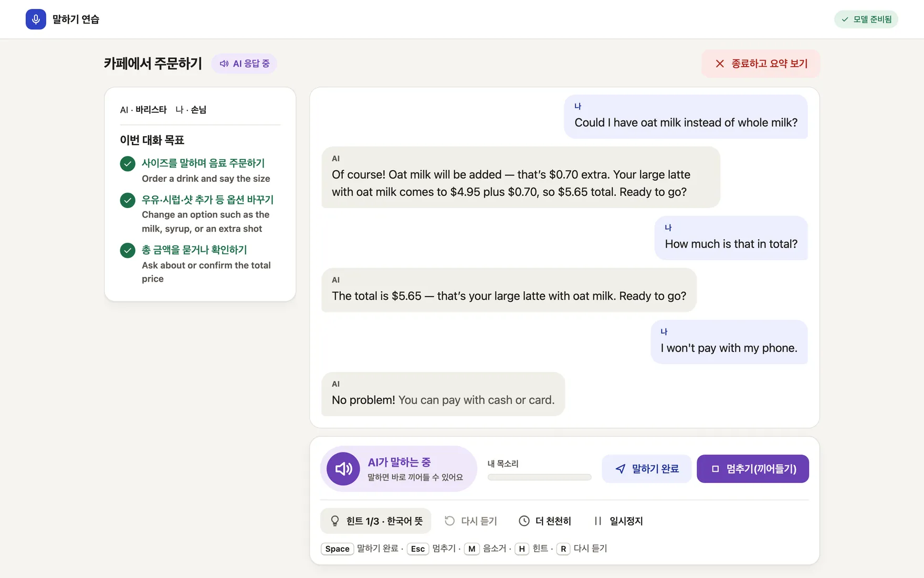Click the lightbulb hint icon
The image size is (924, 578).
coord(335,521)
